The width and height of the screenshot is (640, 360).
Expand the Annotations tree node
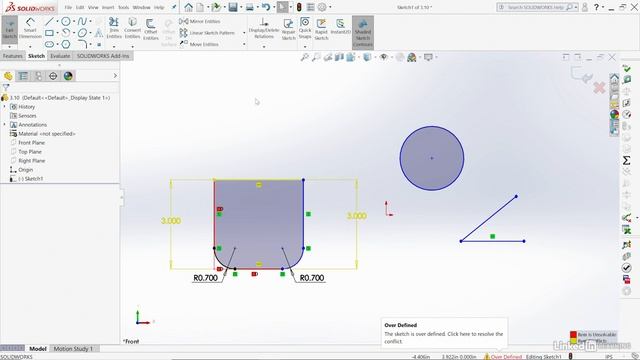tap(5, 124)
